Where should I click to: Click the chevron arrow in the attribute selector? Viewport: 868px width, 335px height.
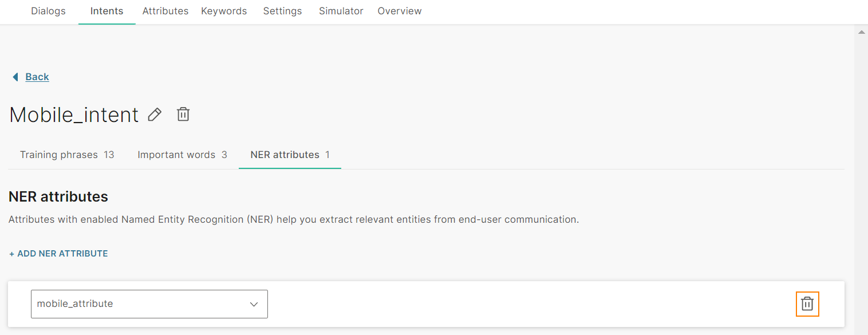(254, 304)
